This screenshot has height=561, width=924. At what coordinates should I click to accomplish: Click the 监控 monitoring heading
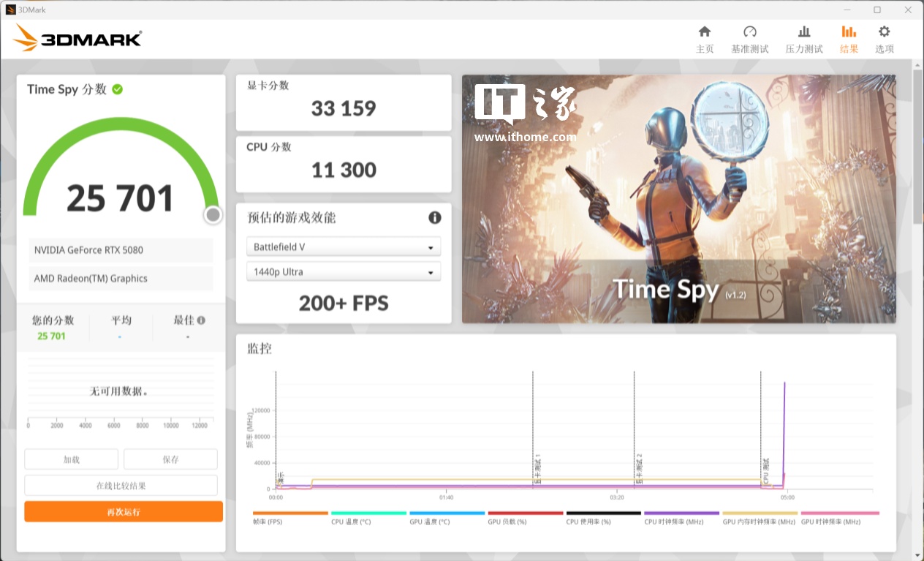click(x=260, y=348)
